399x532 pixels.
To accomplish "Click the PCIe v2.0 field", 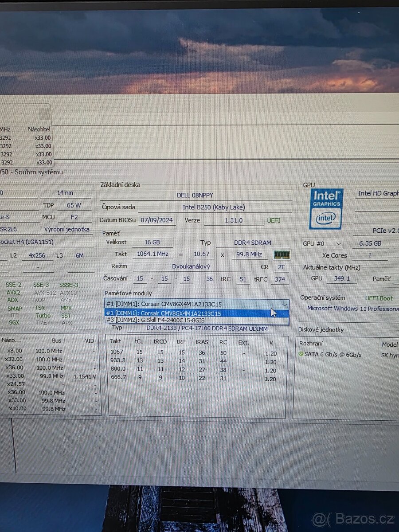I will pyautogui.click(x=376, y=231).
